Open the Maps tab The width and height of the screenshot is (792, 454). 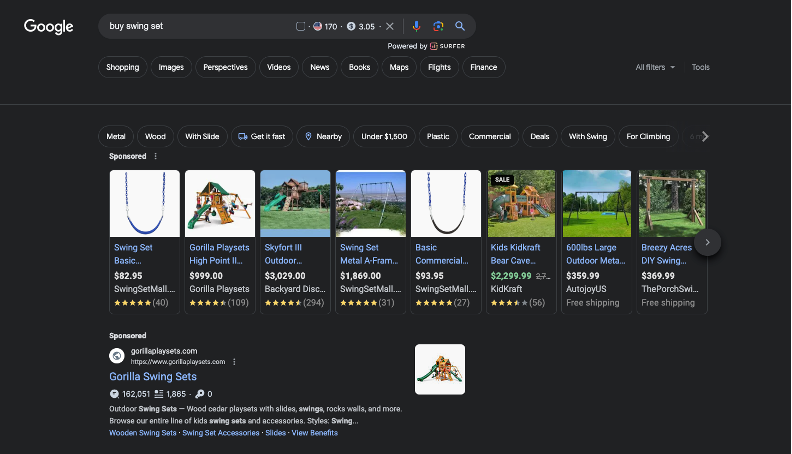coord(399,67)
